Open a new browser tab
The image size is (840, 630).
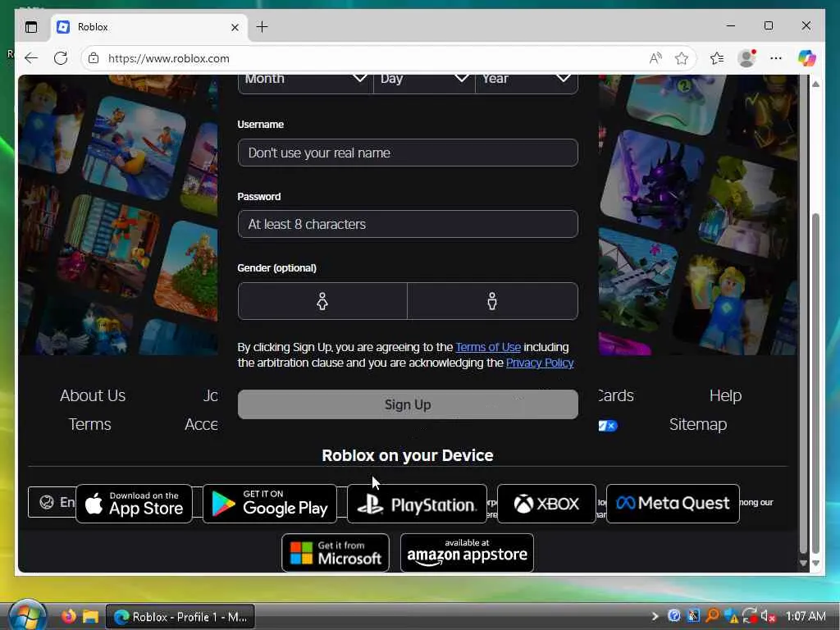pyautogui.click(x=262, y=27)
